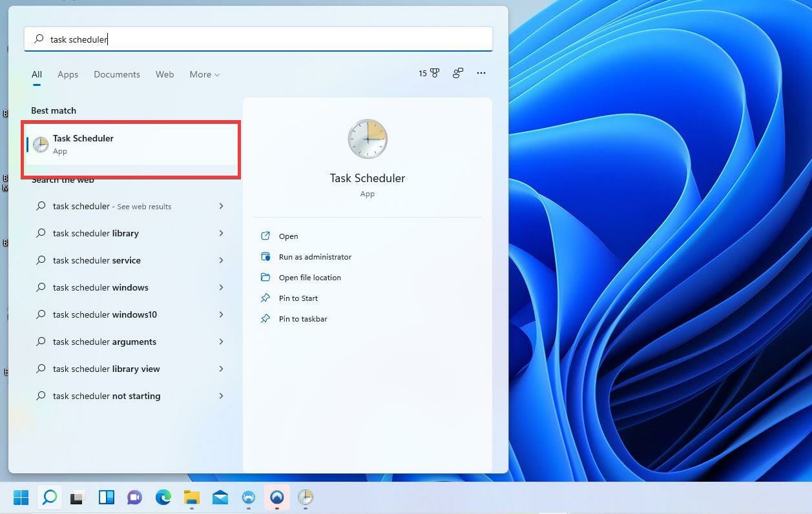The width and height of the screenshot is (812, 514).
Task: Open the Widgets panel from the taskbar
Action: pos(106,497)
